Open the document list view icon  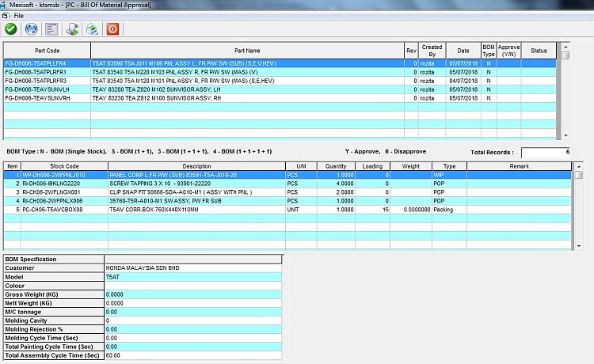click(x=52, y=29)
